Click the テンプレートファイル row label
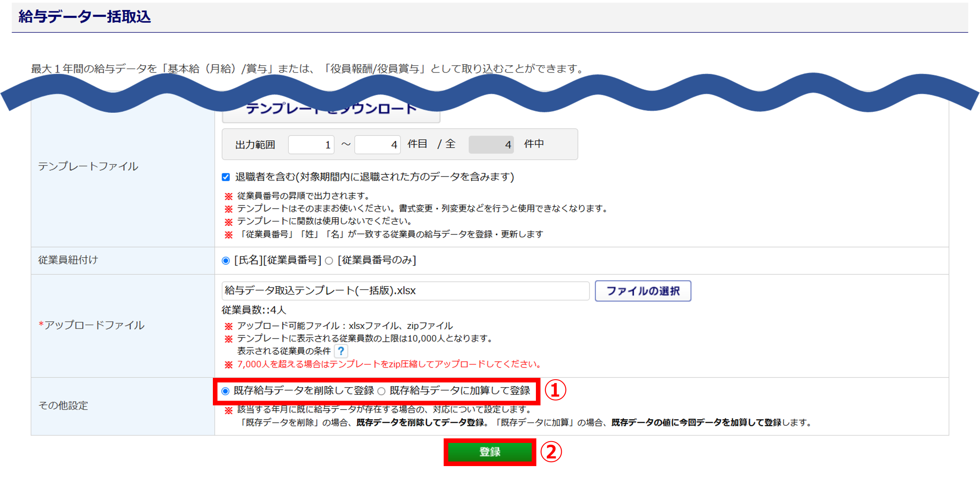980x484 pixels. coord(88,166)
